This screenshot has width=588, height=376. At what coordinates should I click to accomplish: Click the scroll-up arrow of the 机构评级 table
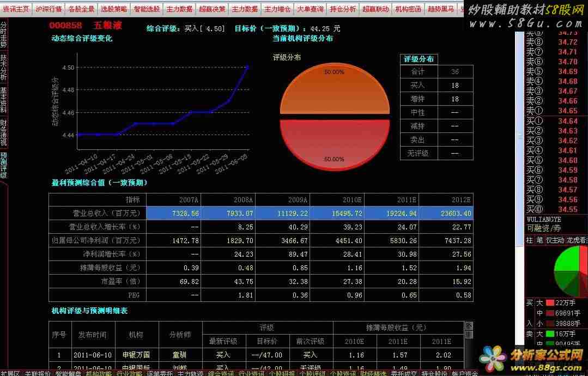469,325
